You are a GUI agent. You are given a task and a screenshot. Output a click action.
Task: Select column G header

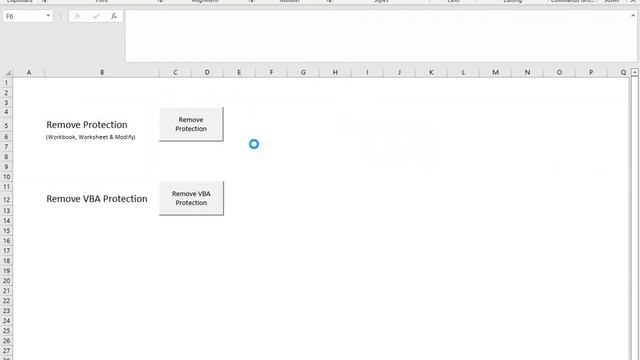[x=303, y=72]
